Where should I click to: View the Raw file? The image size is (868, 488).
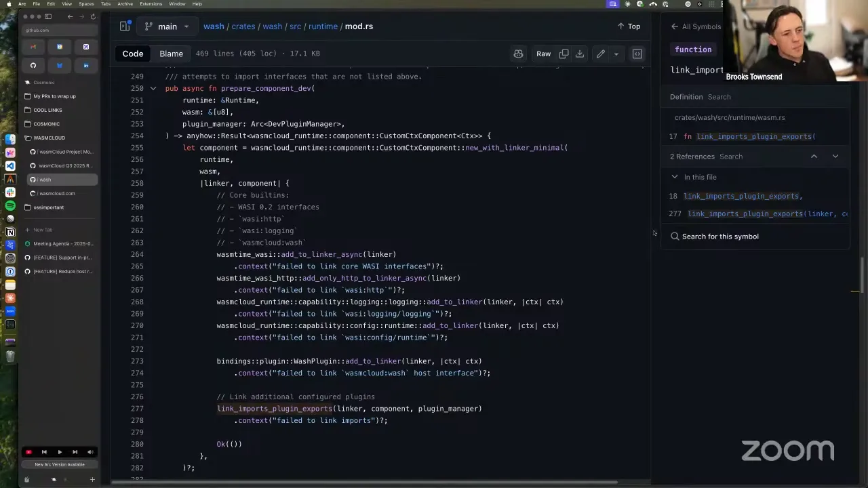coord(543,54)
